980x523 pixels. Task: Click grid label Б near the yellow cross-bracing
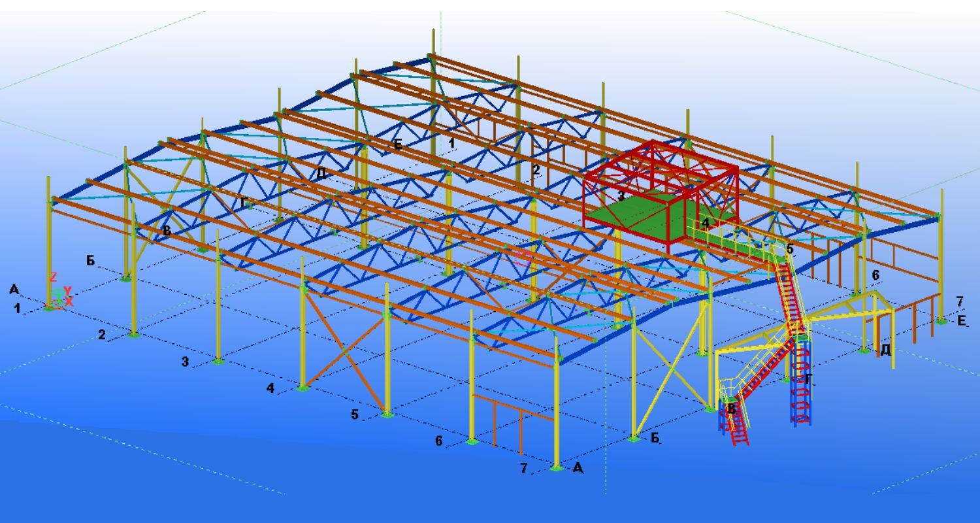tap(655, 438)
